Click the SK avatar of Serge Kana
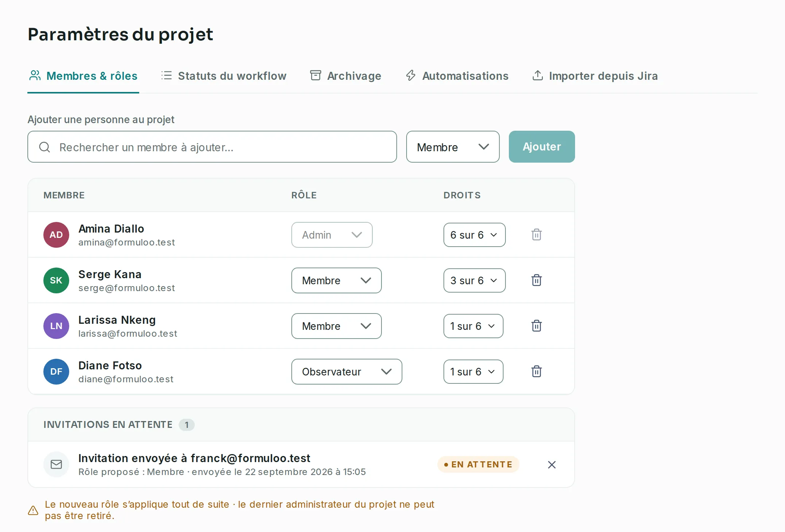Image resolution: width=785 pixels, height=532 pixels. click(56, 280)
